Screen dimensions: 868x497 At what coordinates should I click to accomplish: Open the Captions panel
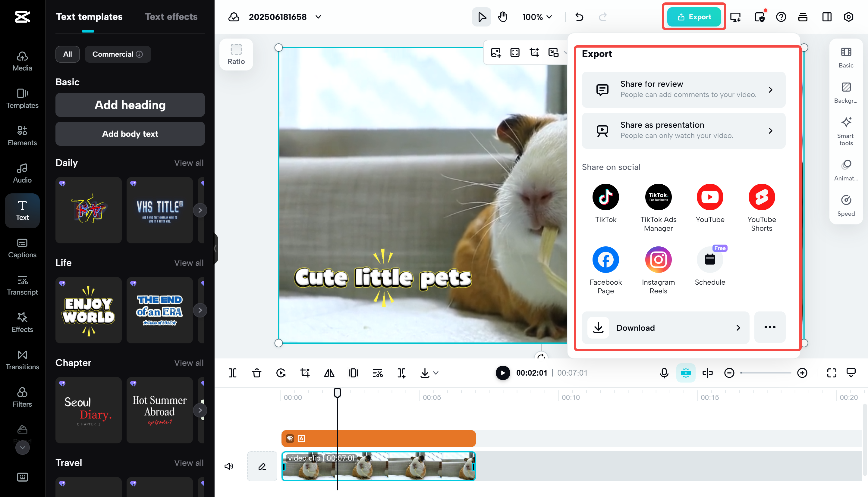coord(22,248)
